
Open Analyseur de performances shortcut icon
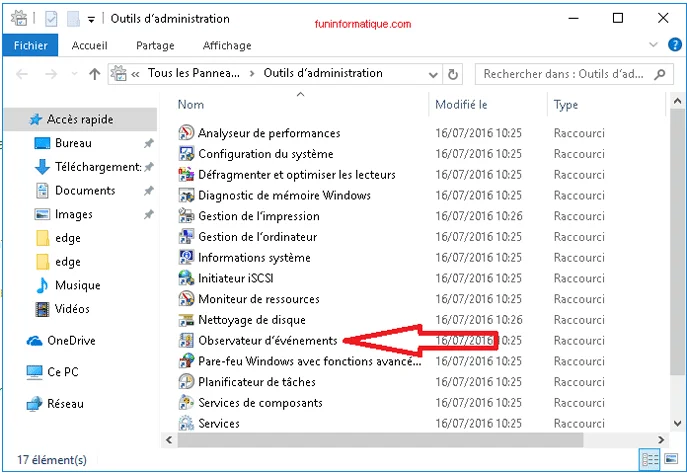186,133
